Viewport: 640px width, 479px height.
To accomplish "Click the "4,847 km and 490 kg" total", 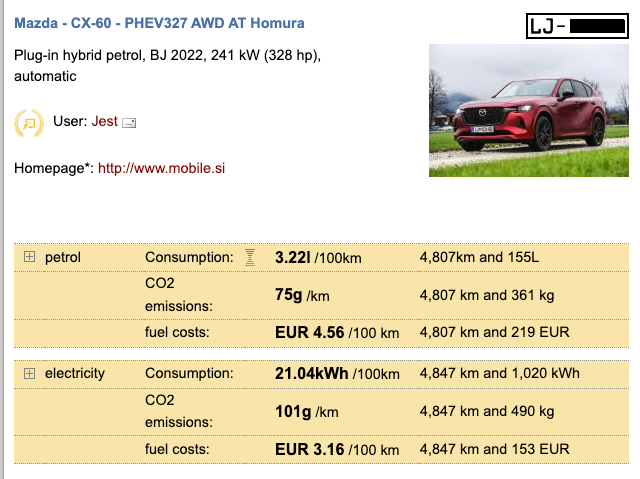I will [x=487, y=411].
